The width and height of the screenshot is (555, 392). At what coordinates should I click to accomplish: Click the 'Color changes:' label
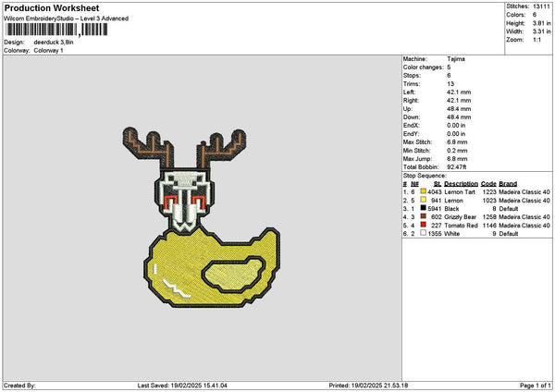(x=424, y=67)
